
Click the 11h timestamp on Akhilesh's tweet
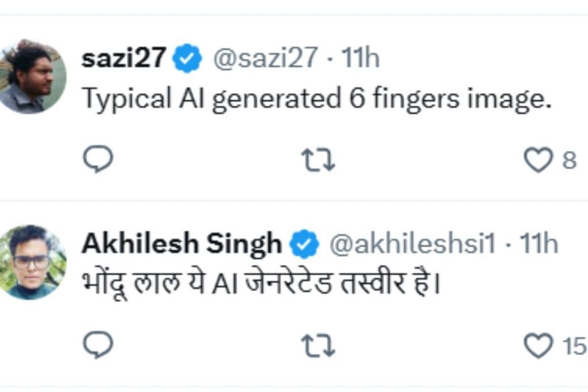(539, 244)
